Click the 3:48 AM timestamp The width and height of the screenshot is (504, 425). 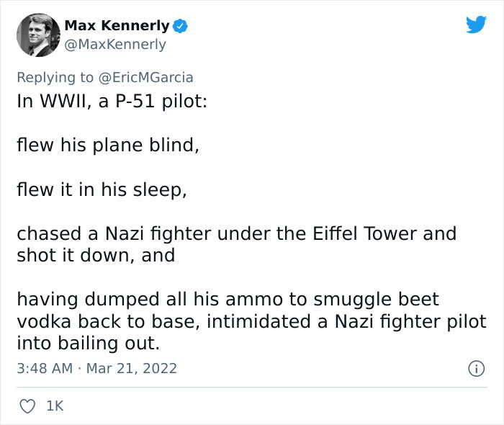click(x=44, y=369)
